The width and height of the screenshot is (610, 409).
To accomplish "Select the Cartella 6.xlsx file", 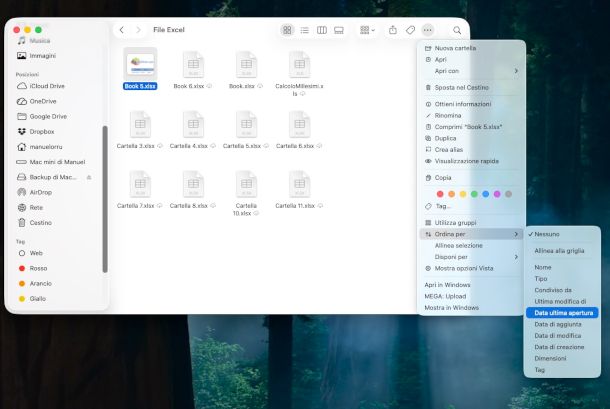I will pyautogui.click(x=299, y=130).
